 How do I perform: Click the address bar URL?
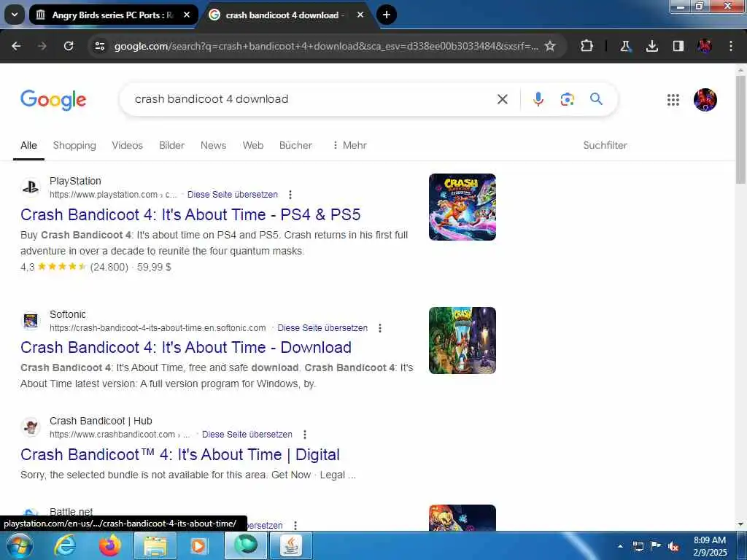coord(326,46)
